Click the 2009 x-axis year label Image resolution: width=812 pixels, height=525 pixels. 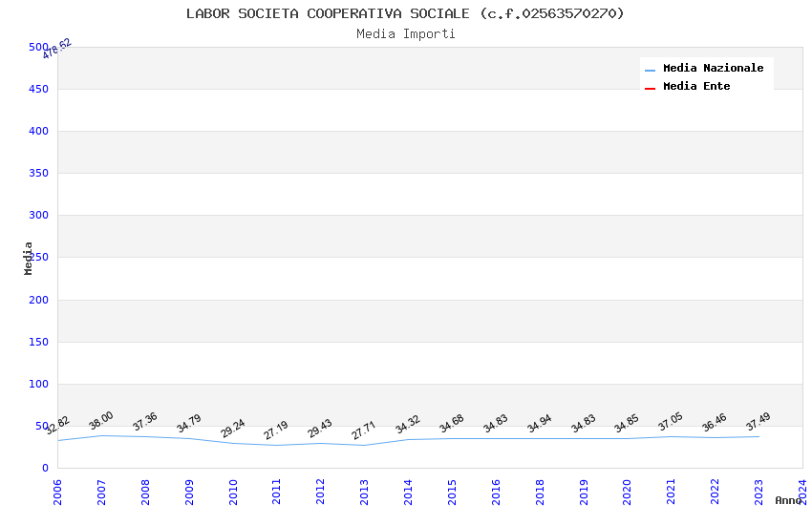(x=189, y=492)
